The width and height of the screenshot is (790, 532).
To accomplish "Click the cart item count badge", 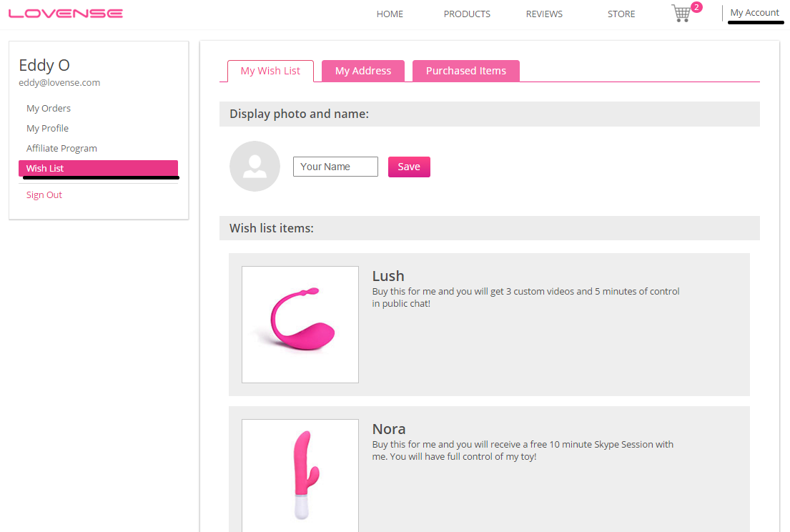I will coord(696,7).
